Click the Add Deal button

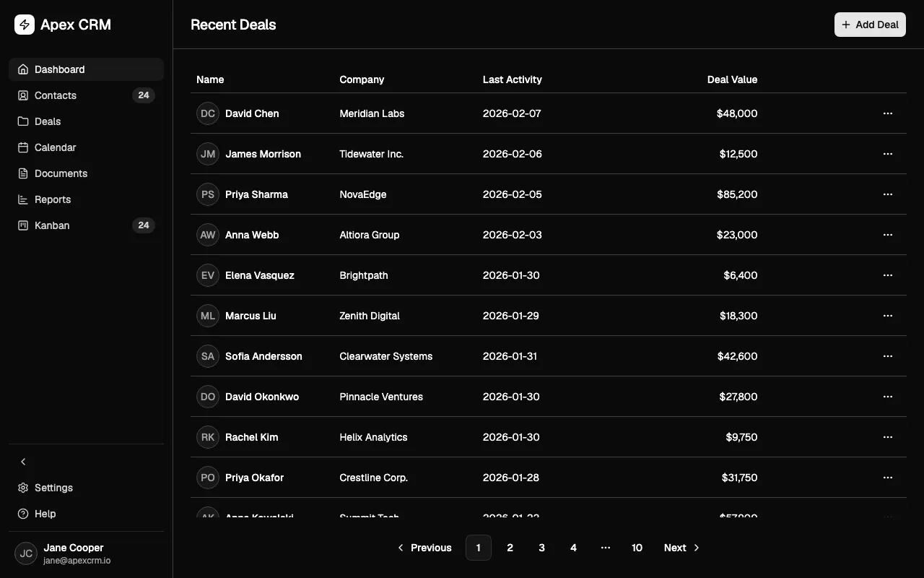pos(870,25)
